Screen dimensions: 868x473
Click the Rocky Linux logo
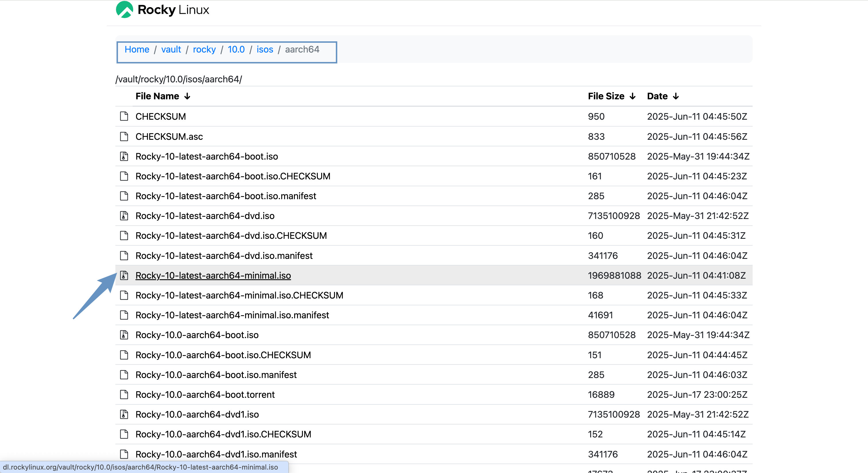(x=162, y=9)
